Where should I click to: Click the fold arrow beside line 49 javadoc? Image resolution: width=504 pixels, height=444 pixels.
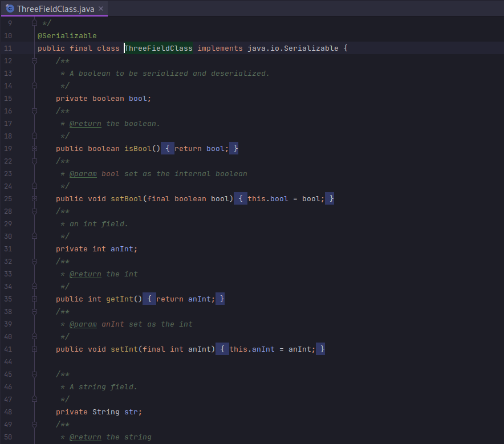coord(34,424)
